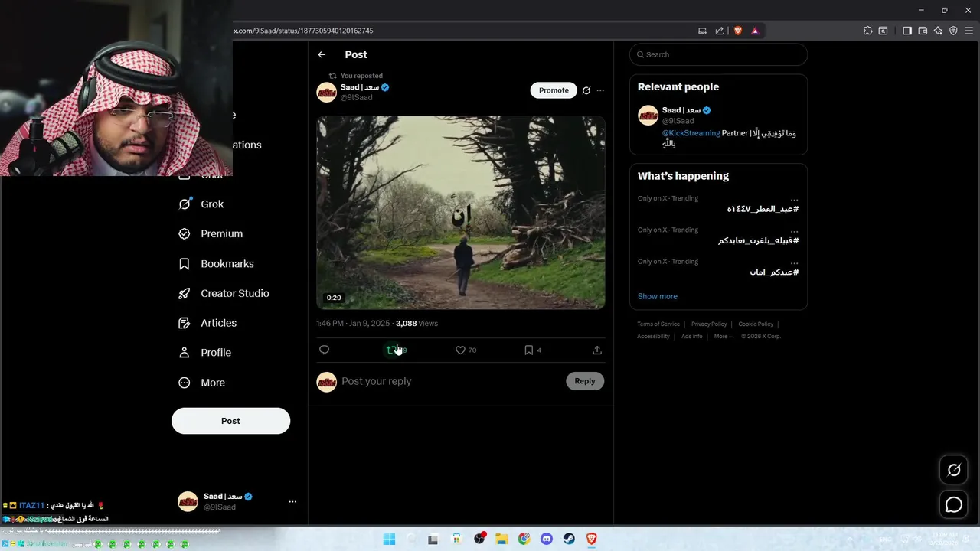Expand the More sidebar menu
The height and width of the screenshot is (551, 980).
[202, 383]
